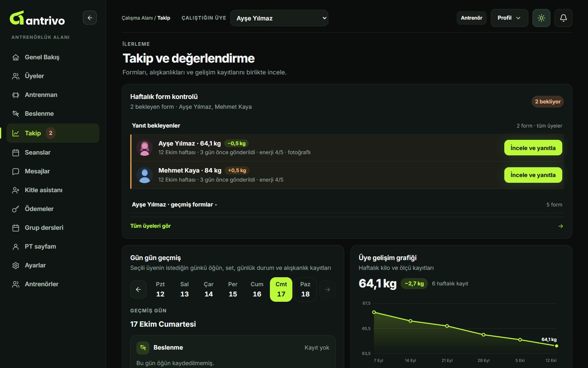
Task: Click the Beslenme card icon
Action: pyautogui.click(x=143, y=348)
